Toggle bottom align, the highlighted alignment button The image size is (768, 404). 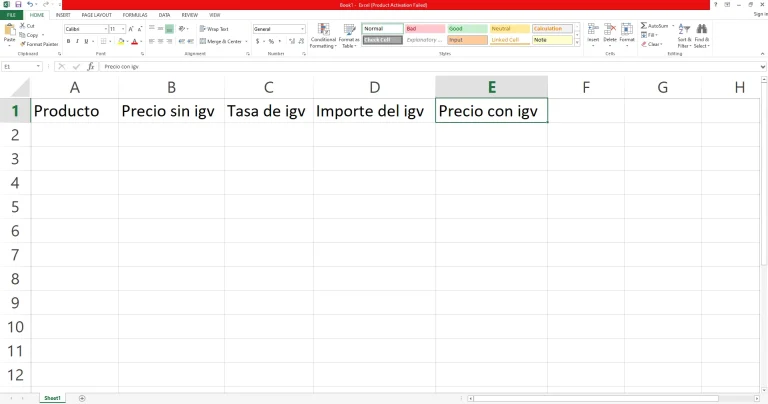169,29
